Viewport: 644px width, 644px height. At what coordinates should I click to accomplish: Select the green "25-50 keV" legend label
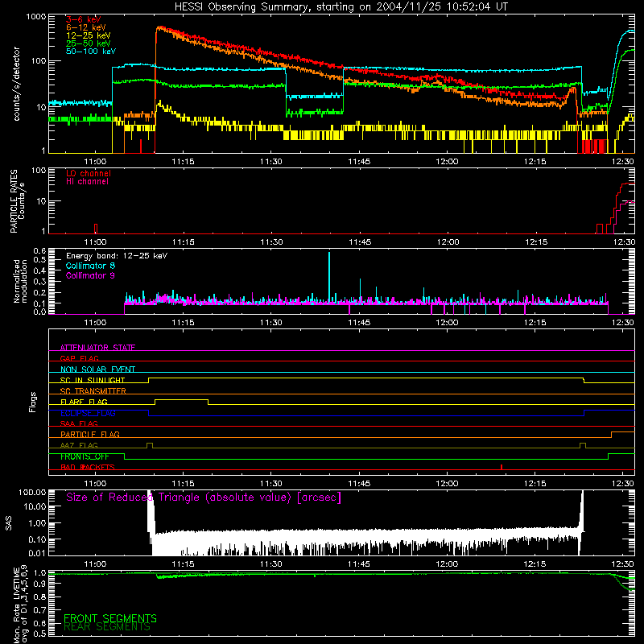tap(89, 43)
